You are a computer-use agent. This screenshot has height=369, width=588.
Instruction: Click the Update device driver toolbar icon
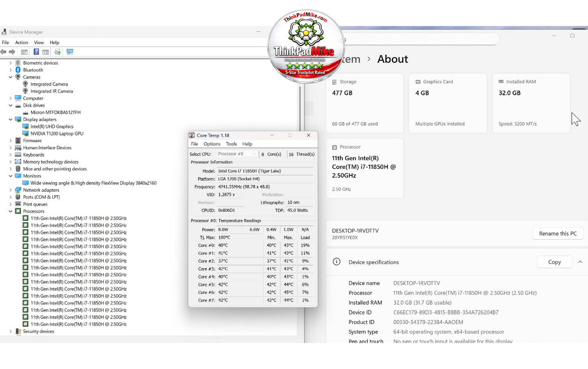coord(57,52)
